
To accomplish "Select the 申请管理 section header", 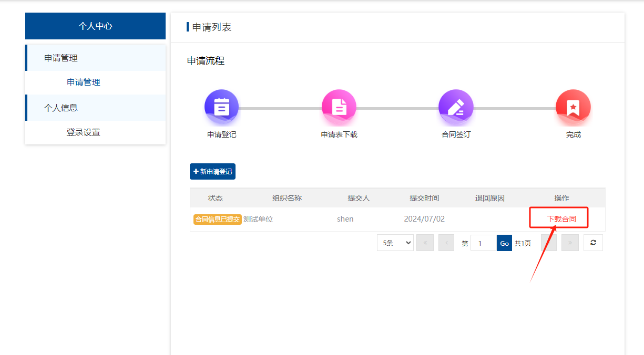I will click(95, 58).
